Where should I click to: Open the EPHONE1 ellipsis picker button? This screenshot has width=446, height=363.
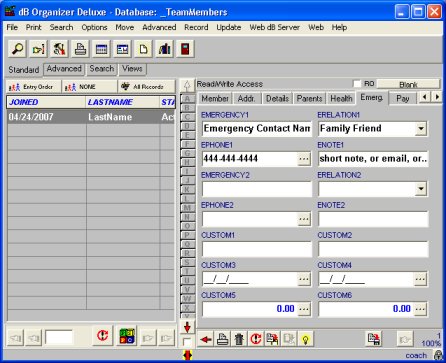[304, 159]
